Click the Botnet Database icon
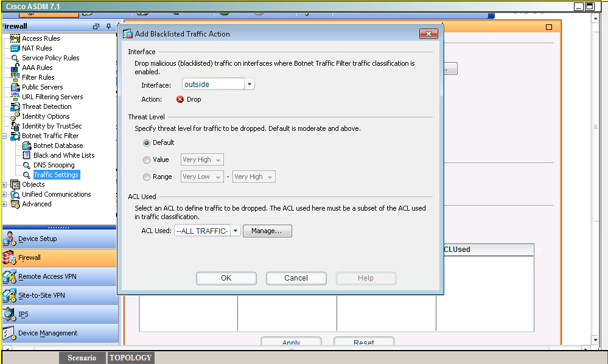 [27, 145]
